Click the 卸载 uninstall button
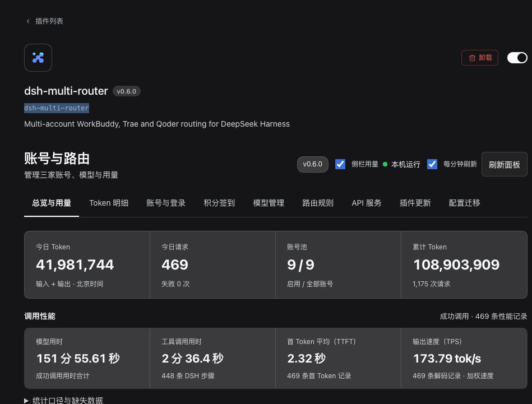 [x=479, y=58]
